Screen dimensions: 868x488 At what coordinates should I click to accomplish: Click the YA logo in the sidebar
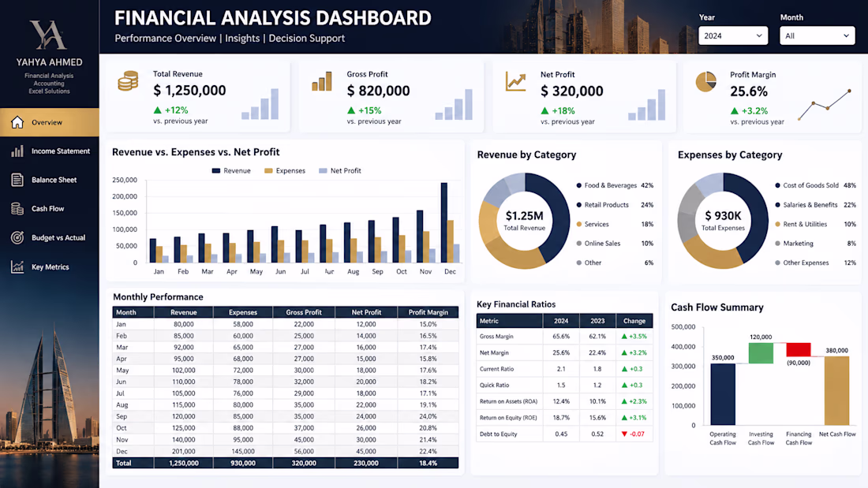[49, 35]
